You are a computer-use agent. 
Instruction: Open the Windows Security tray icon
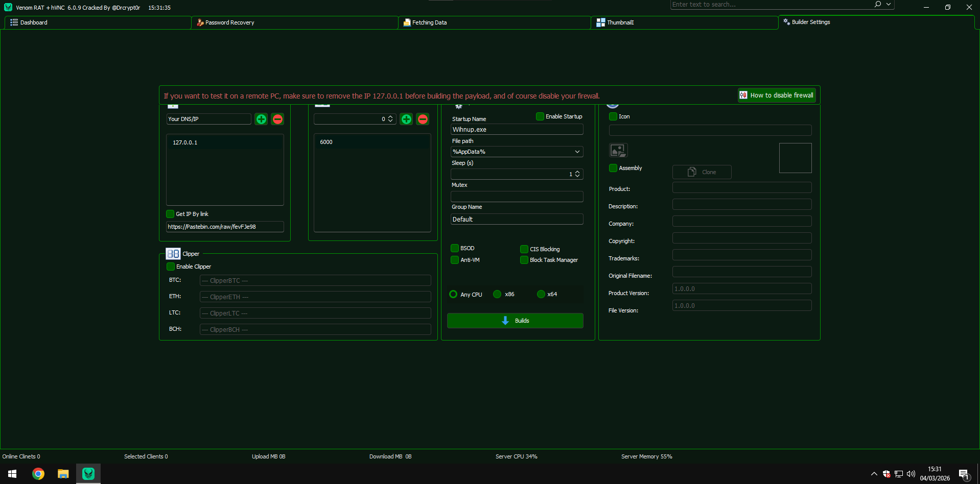click(886, 474)
